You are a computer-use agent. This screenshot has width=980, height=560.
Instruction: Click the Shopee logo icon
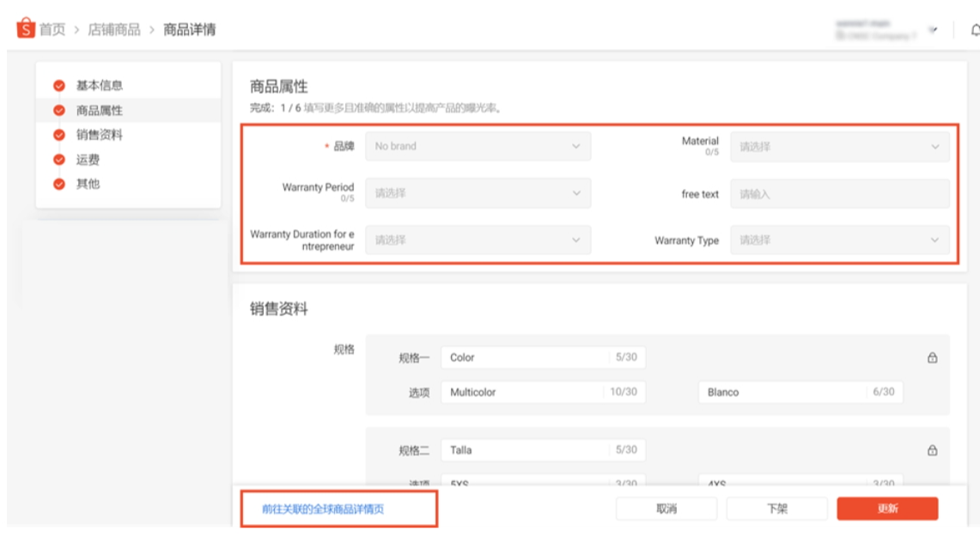click(x=25, y=28)
